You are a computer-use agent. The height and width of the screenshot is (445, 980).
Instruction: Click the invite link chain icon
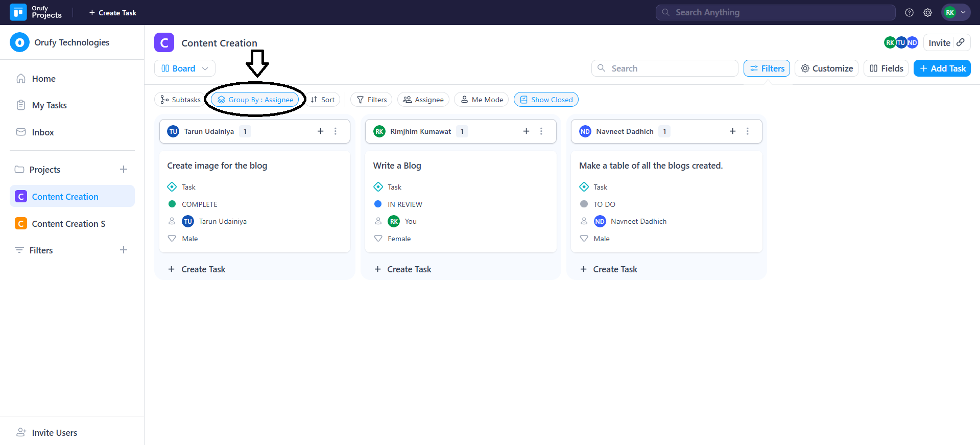click(961, 42)
